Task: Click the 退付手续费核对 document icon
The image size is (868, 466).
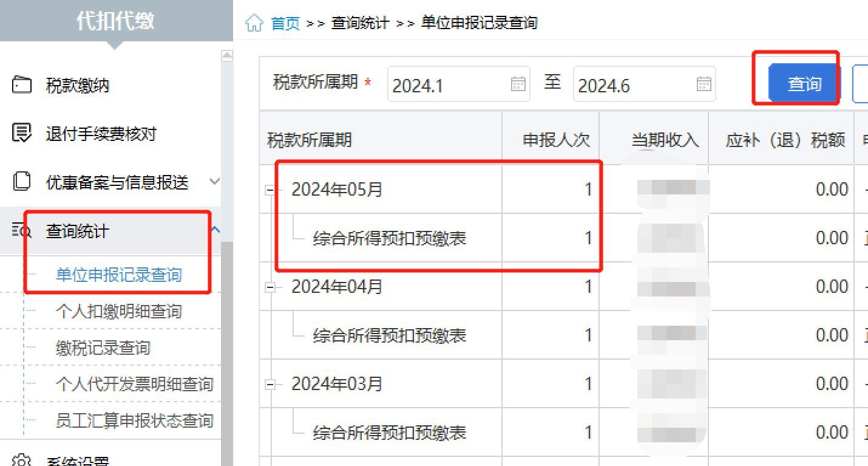Action: (22, 132)
